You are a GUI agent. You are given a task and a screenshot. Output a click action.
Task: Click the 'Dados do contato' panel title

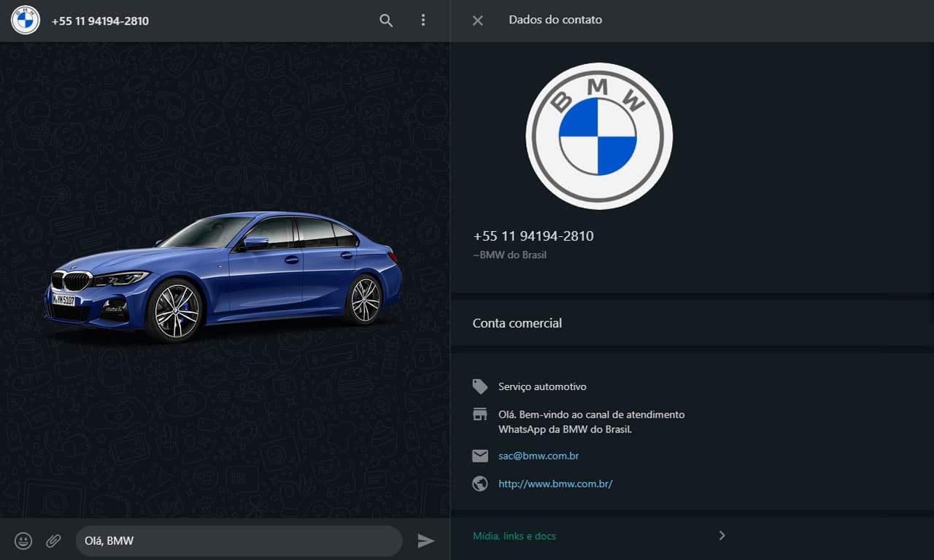pyautogui.click(x=555, y=20)
